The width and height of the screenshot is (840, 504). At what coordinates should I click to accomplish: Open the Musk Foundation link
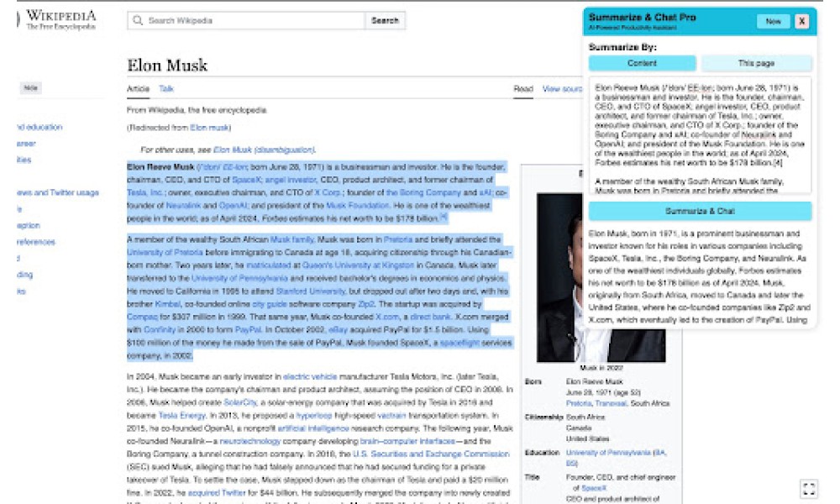point(357,206)
